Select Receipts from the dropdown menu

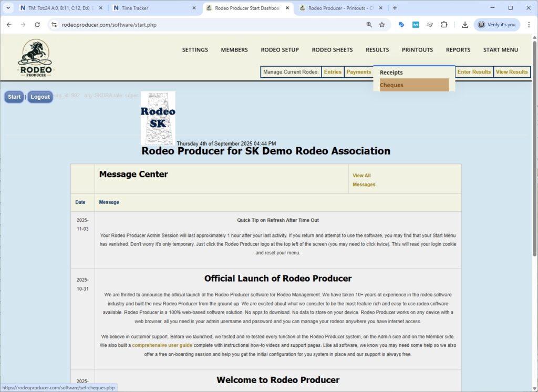pyautogui.click(x=414, y=73)
